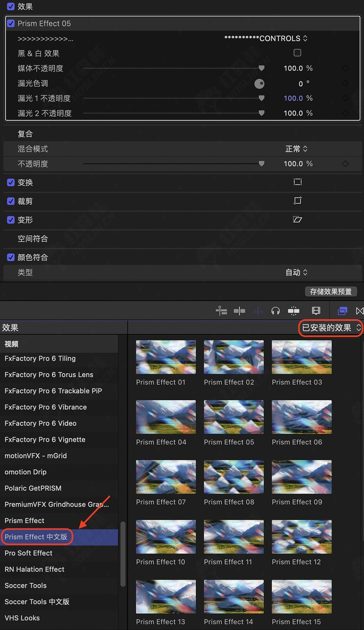
Task: Select Prism Effect 03 thumbnail
Action: 302,357
